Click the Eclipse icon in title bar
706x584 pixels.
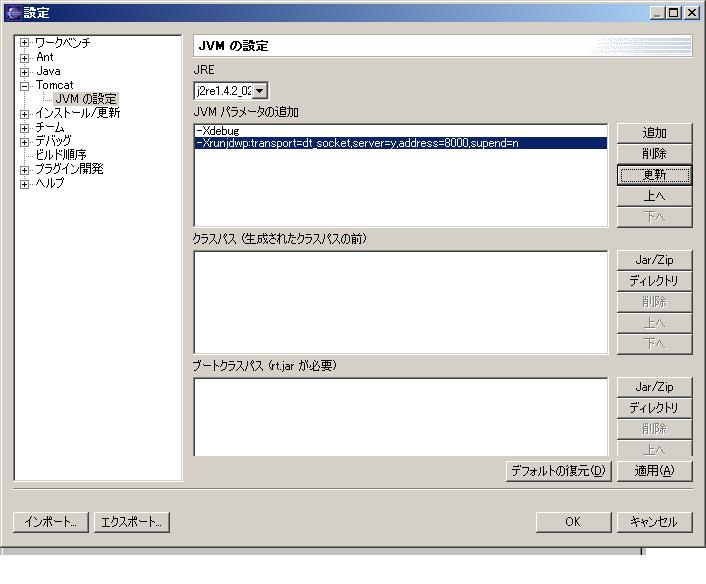point(14,13)
